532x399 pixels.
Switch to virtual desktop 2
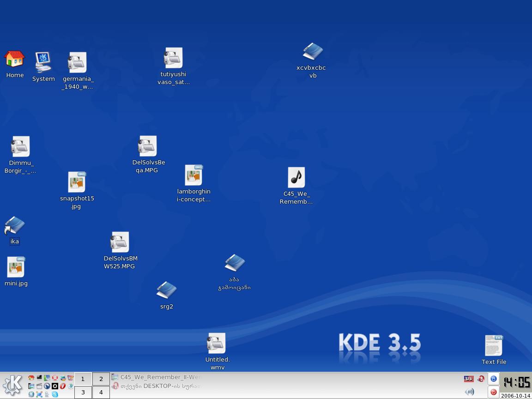[101, 379]
